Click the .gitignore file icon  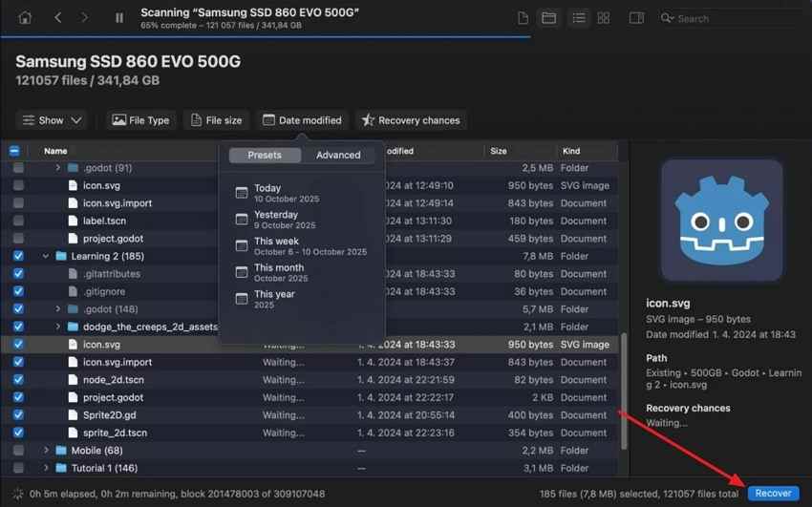coord(73,291)
